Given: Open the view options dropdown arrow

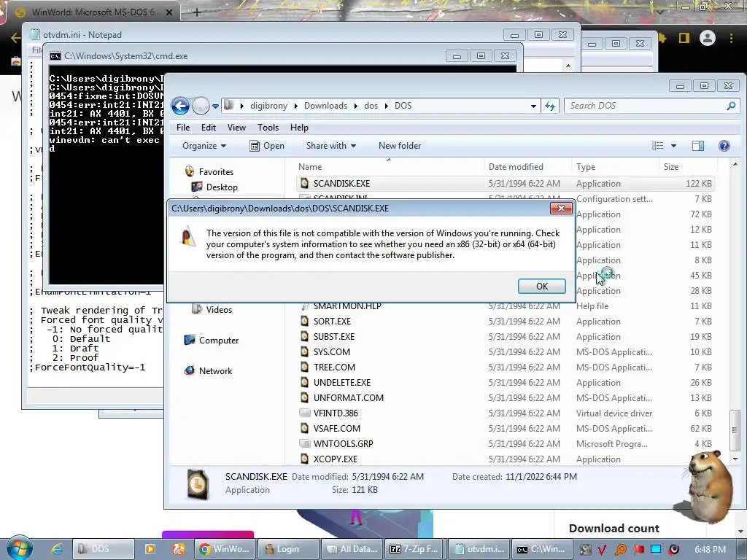Looking at the screenshot, I should pos(673,146).
